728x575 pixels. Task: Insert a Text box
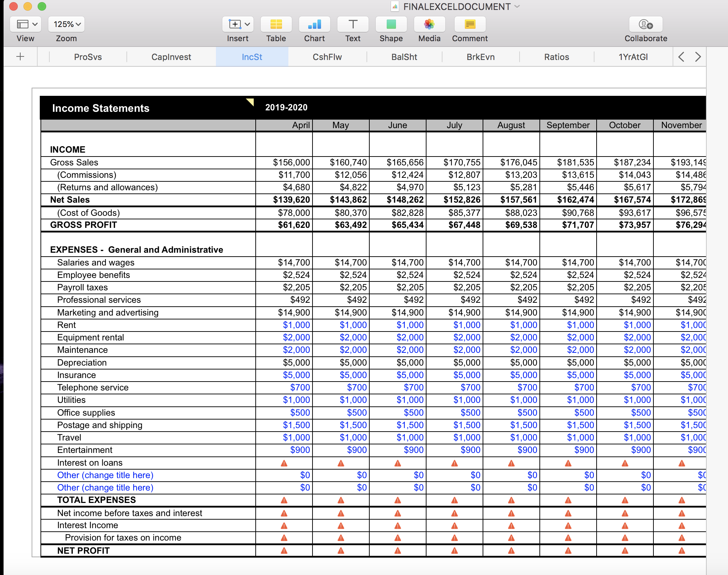(x=353, y=24)
